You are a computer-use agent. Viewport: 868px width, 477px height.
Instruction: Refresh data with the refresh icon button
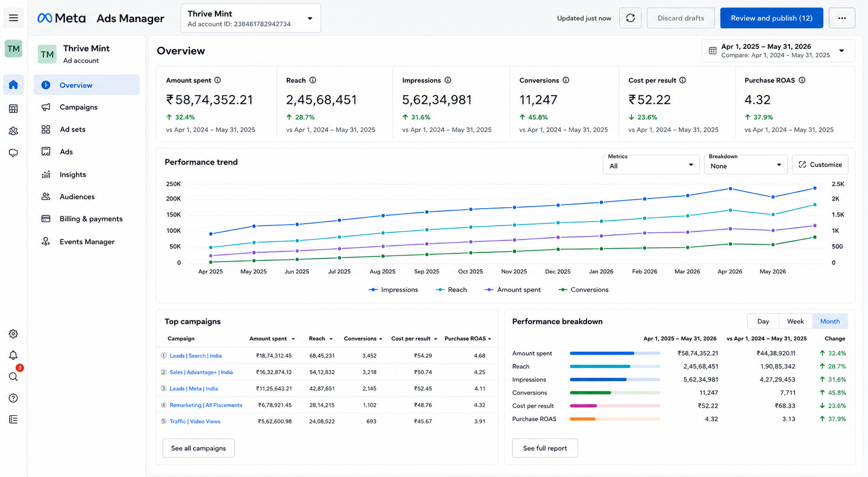tap(630, 18)
